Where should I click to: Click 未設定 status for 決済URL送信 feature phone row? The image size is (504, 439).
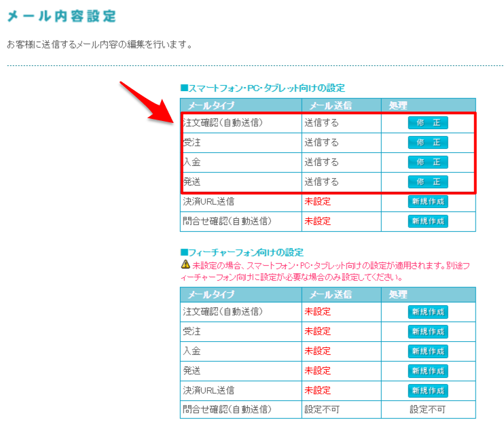pyautogui.click(x=318, y=391)
